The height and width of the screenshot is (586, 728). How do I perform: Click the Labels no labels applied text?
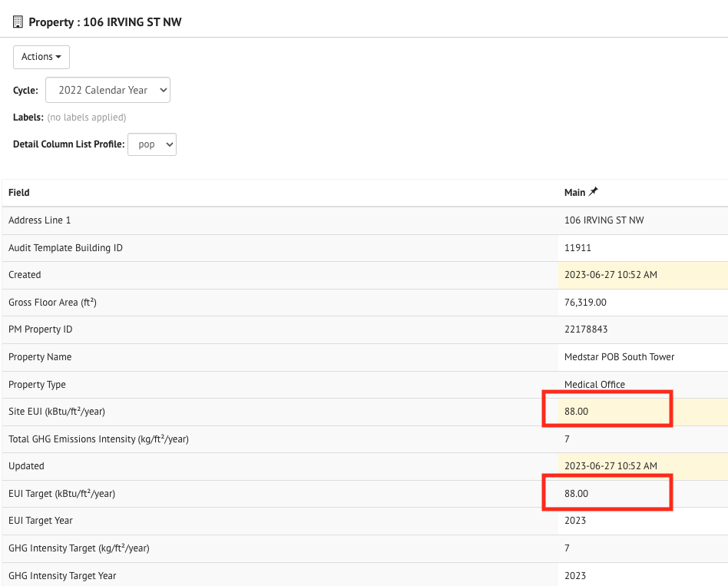pyautogui.click(x=86, y=117)
